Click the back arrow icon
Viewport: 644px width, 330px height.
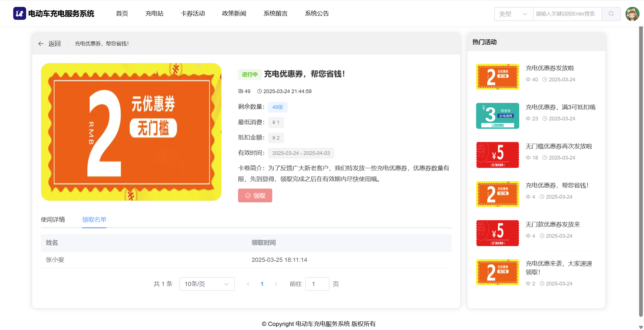[x=41, y=44]
